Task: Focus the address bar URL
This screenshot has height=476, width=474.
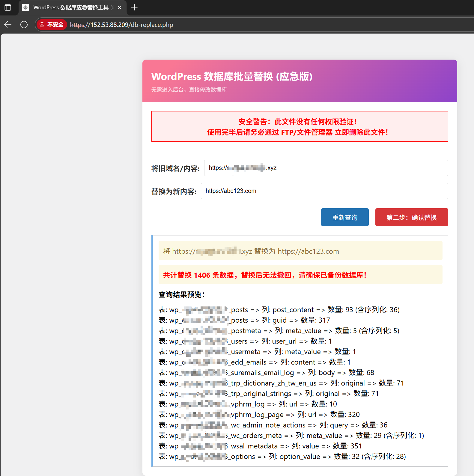Action: 121,25
